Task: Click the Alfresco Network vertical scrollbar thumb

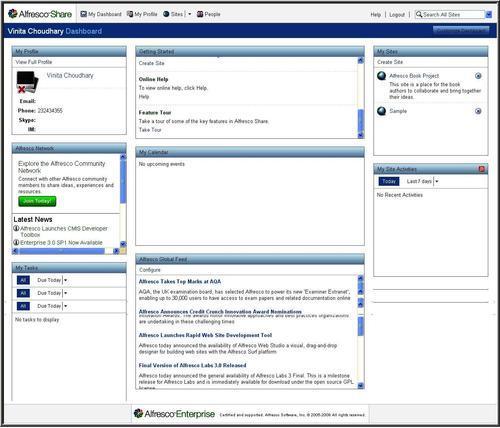Action: 123,182
